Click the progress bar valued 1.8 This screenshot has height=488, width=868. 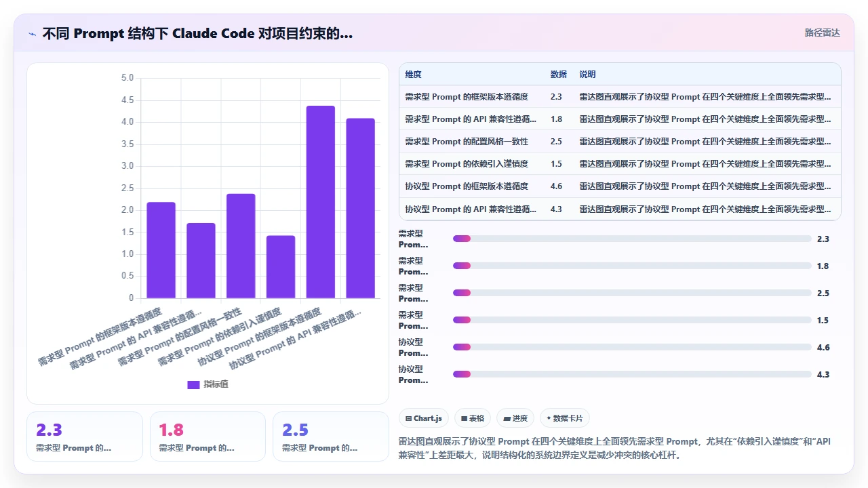(632, 266)
